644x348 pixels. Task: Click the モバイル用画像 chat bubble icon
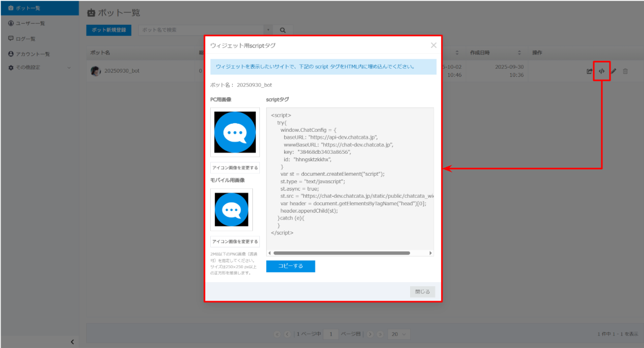(x=232, y=209)
